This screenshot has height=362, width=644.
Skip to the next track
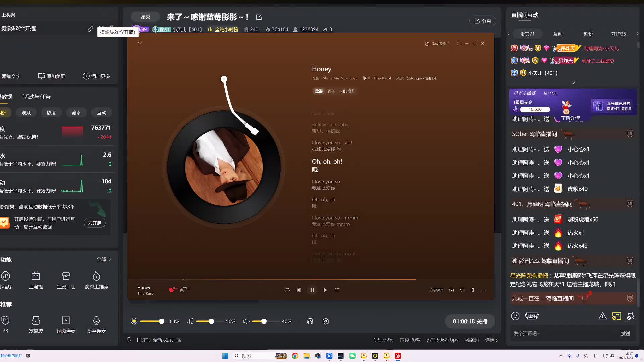(x=325, y=290)
